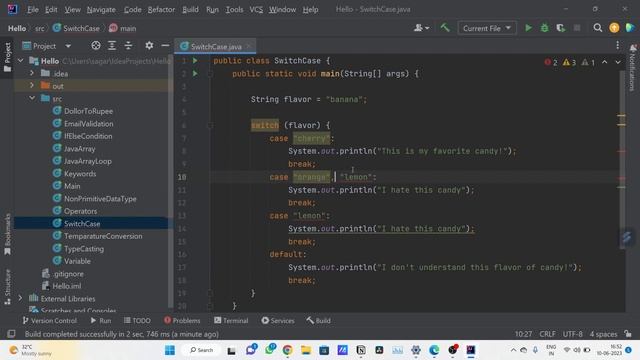This screenshot has width=640, height=360.
Task: Open the VCS menu
Action: pos(256,9)
